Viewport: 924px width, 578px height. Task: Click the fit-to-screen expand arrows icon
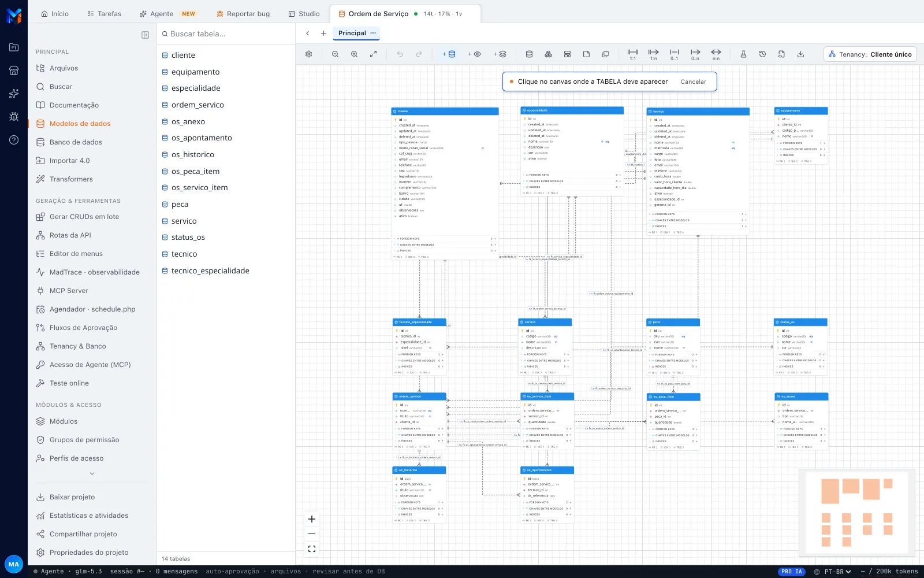click(x=374, y=54)
